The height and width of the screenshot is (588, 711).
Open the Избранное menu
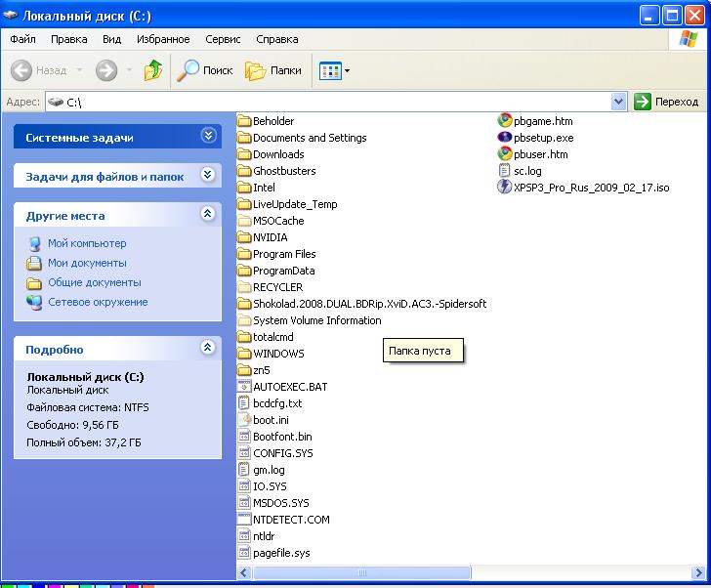click(163, 39)
